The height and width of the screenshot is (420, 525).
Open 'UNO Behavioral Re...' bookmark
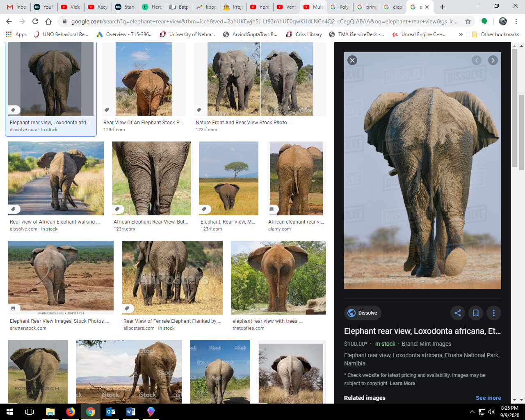pyautogui.click(x=61, y=34)
